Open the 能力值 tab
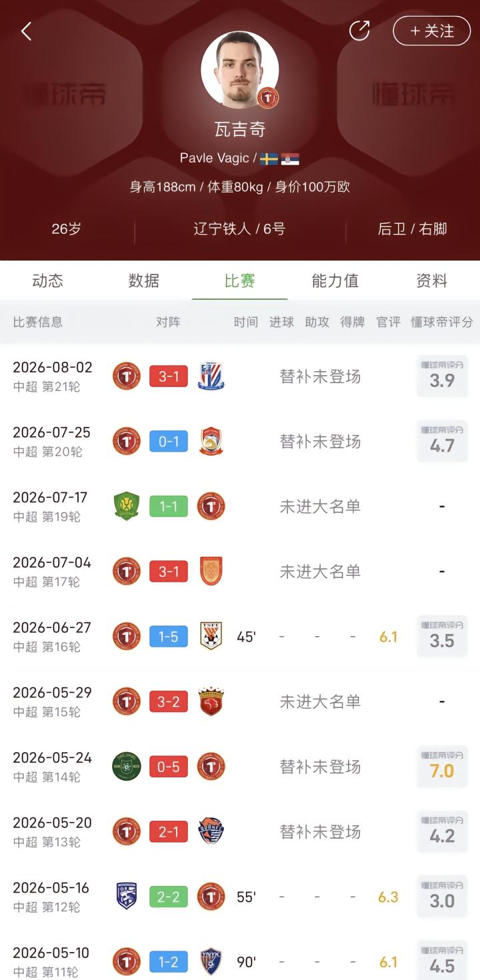480x980 pixels. tap(335, 280)
